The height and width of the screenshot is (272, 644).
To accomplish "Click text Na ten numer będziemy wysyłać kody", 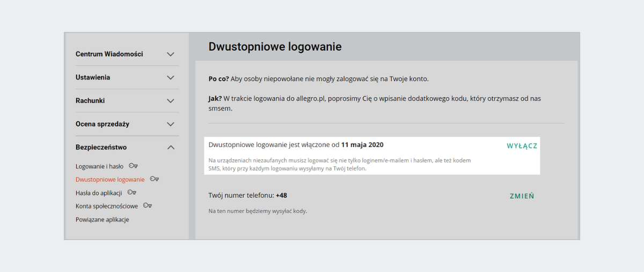I will 258,211.
